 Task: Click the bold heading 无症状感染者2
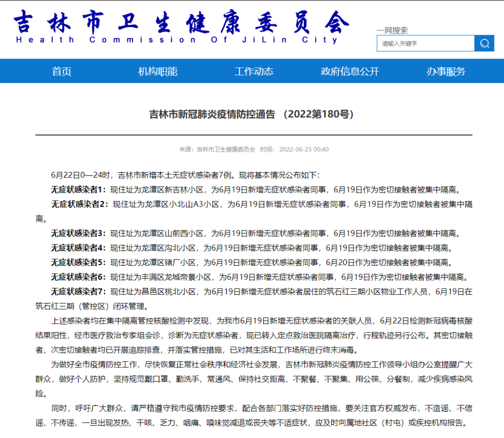coord(79,205)
